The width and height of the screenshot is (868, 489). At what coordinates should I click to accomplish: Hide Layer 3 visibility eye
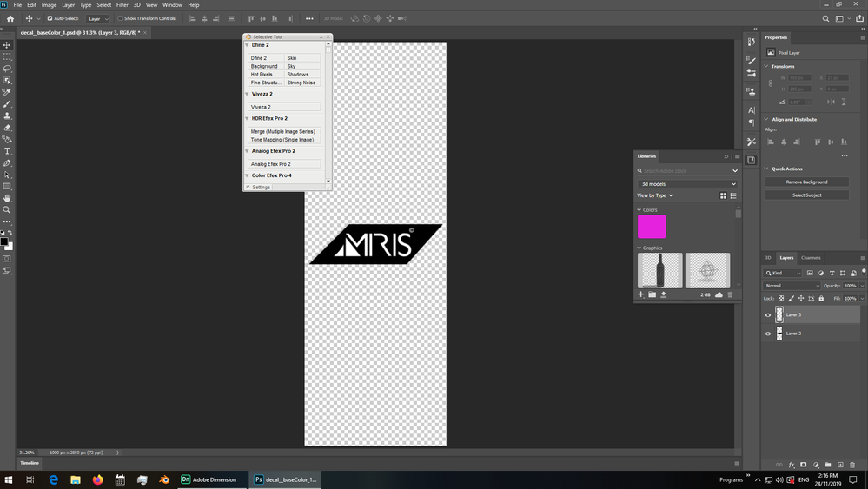[x=768, y=315]
